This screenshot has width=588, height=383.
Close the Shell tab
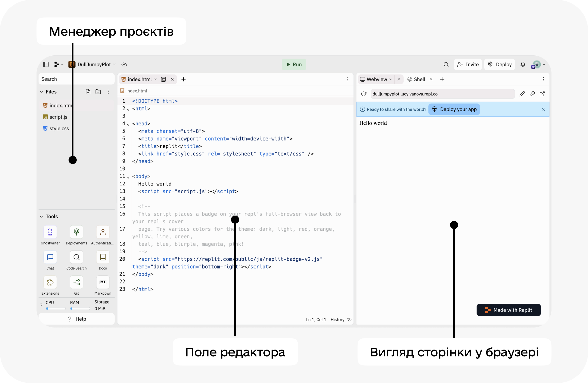click(x=431, y=80)
